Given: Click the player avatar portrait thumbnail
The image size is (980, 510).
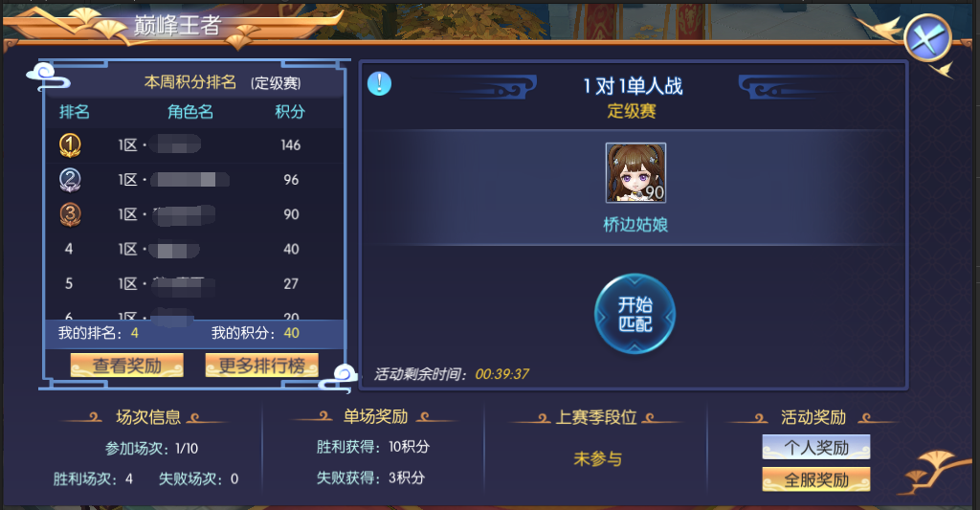Looking at the screenshot, I should click(x=635, y=172).
